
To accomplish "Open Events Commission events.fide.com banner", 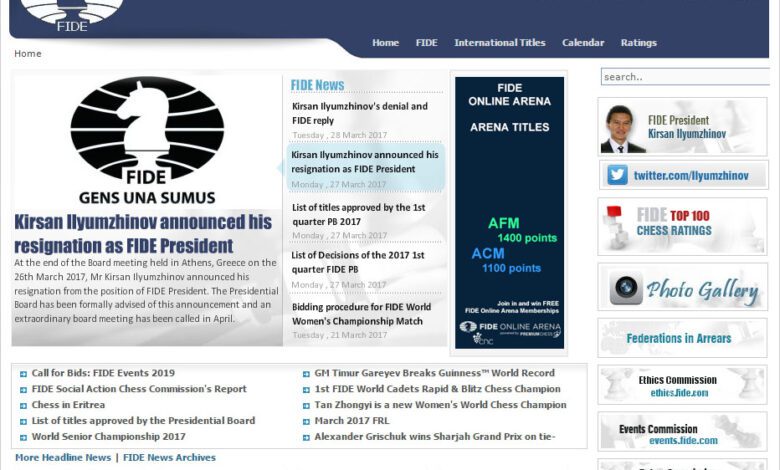I will point(682,431).
